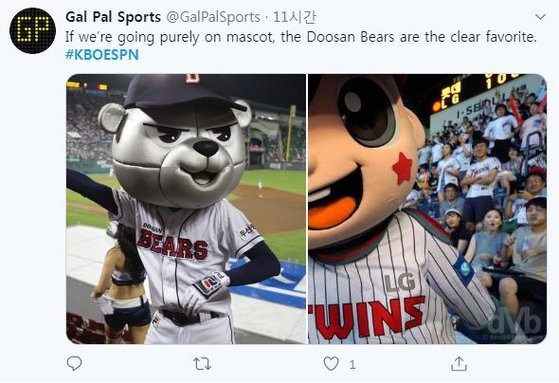This screenshot has width=559, height=383.
Task: Open the @GalPalSports handle profile
Action: point(213,17)
